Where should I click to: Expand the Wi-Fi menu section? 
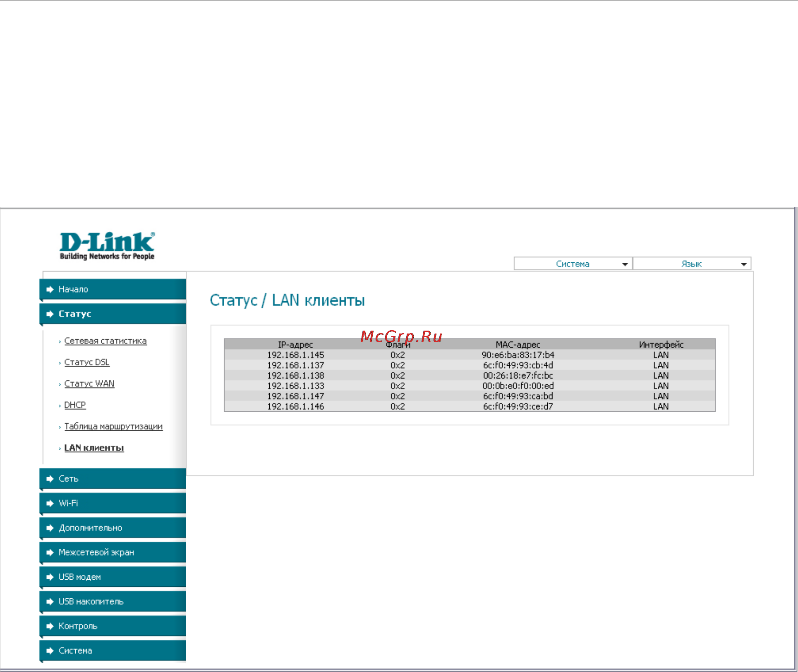point(113,503)
